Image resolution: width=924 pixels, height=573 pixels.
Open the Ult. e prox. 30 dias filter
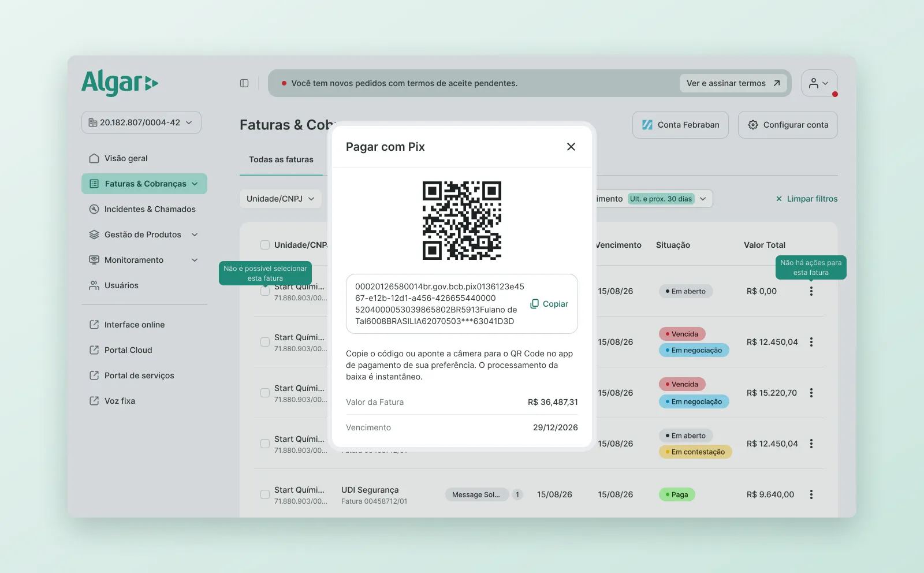coord(668,199)
